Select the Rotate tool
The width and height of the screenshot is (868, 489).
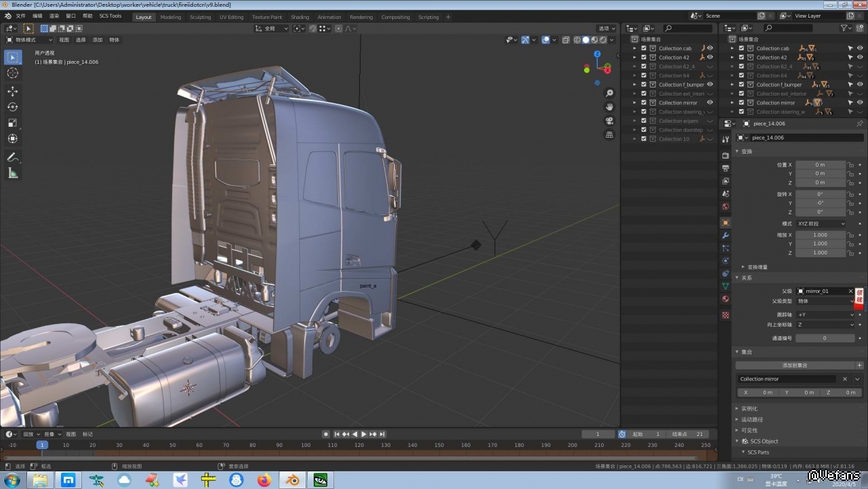13,107
